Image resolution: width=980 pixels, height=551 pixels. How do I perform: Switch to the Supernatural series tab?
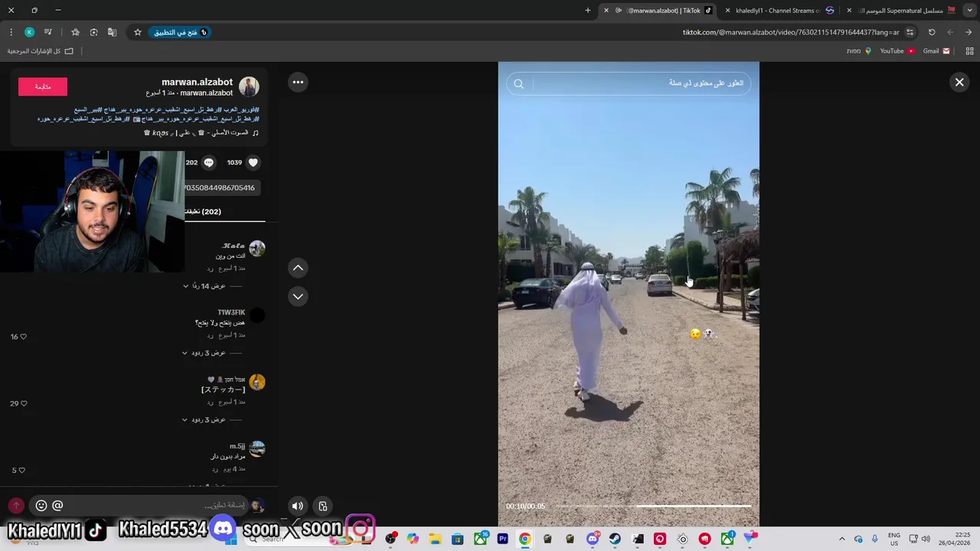pos(907,11)
